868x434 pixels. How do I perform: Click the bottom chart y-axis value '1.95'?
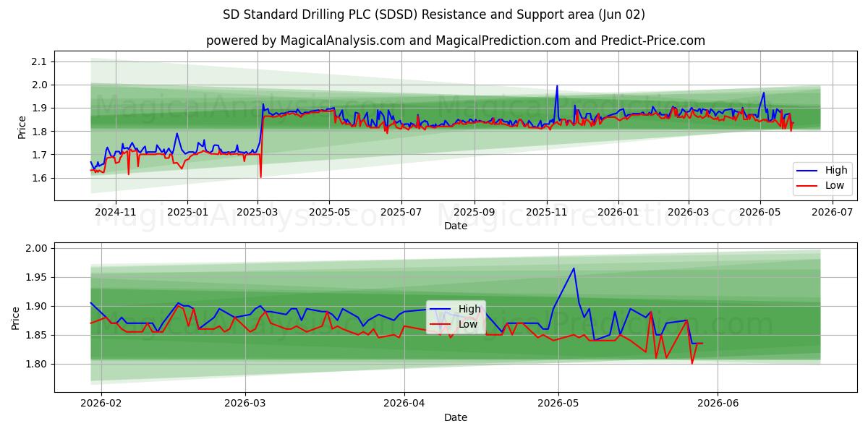pyautogui.click(x=38, y=277)
